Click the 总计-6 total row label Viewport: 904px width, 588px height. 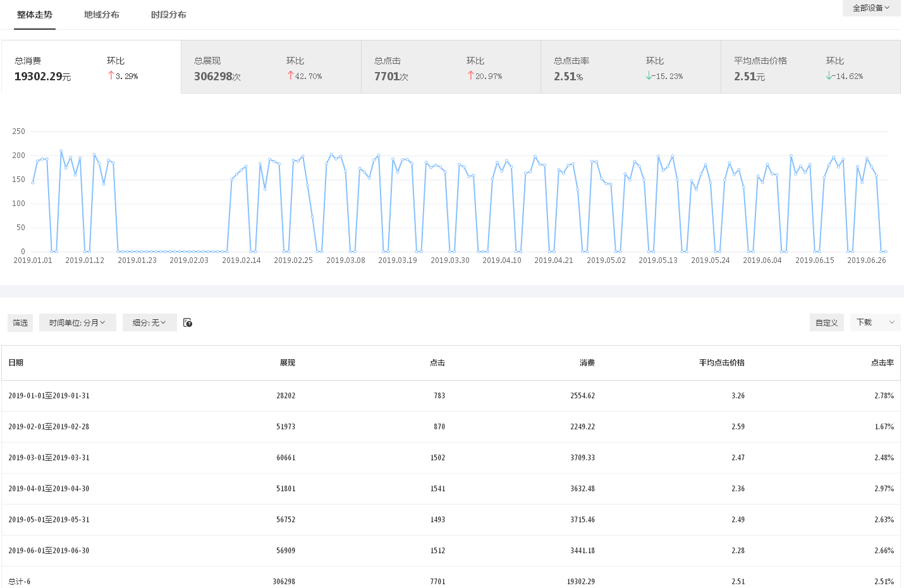pos(19,582)
